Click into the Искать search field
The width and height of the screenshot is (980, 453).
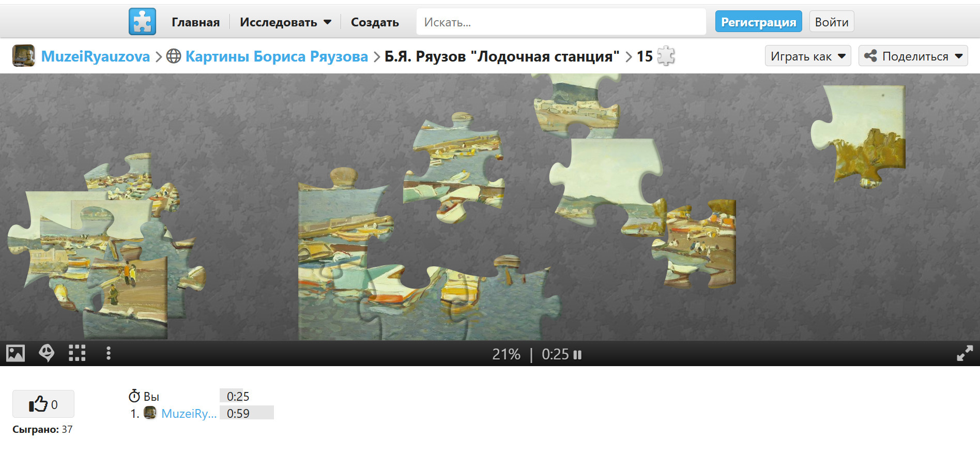(561, 22)
